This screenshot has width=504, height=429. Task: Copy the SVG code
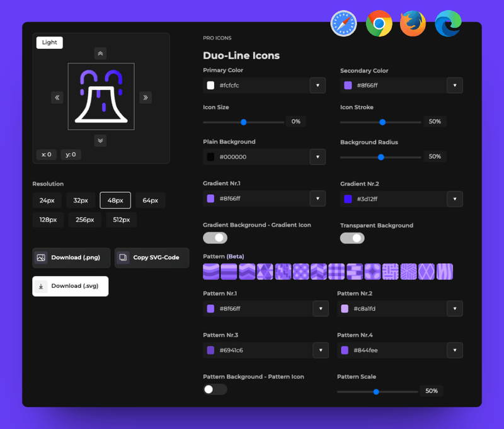151,258
